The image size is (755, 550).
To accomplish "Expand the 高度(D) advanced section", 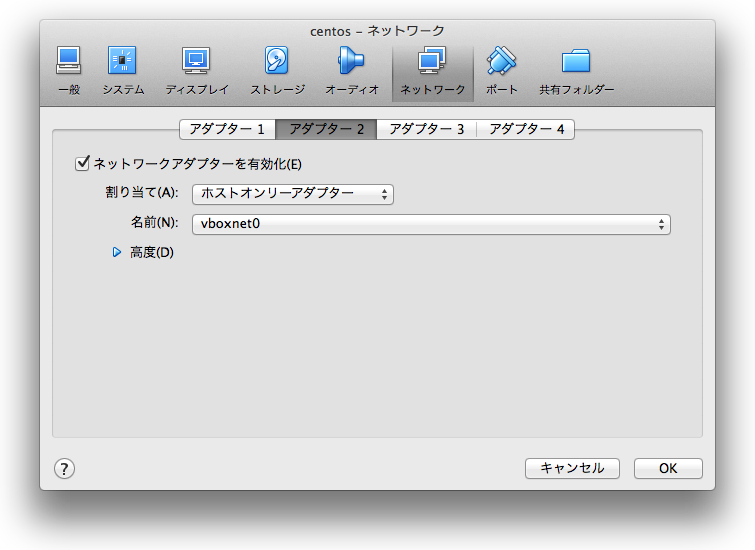I will point(117,252).
